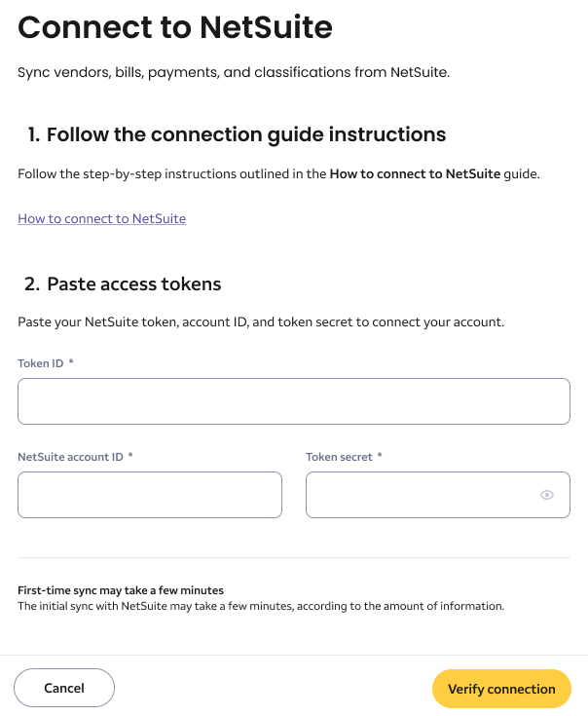Click the Verify connection button
Viewport: 588px width, 716px height.
pos(501,689)
